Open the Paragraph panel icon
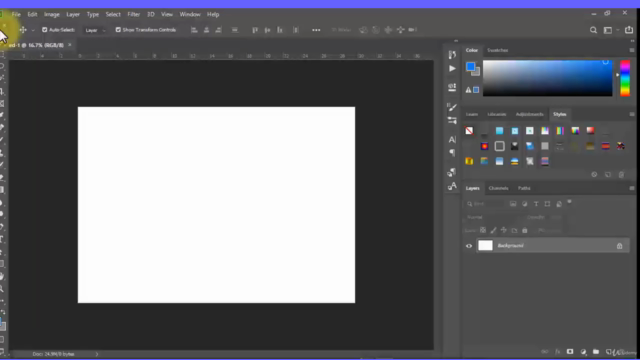Viewport: 640px width, 360px height. pos(452,153)
